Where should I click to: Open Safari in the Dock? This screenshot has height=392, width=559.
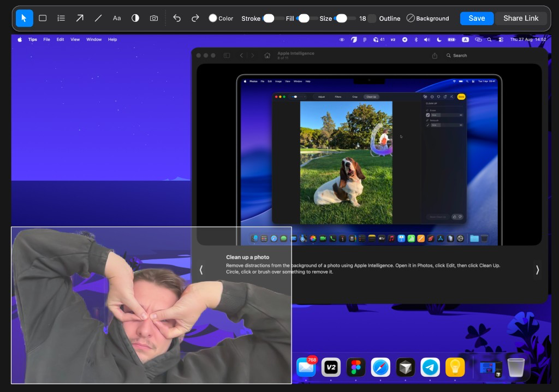click(380, 367)
